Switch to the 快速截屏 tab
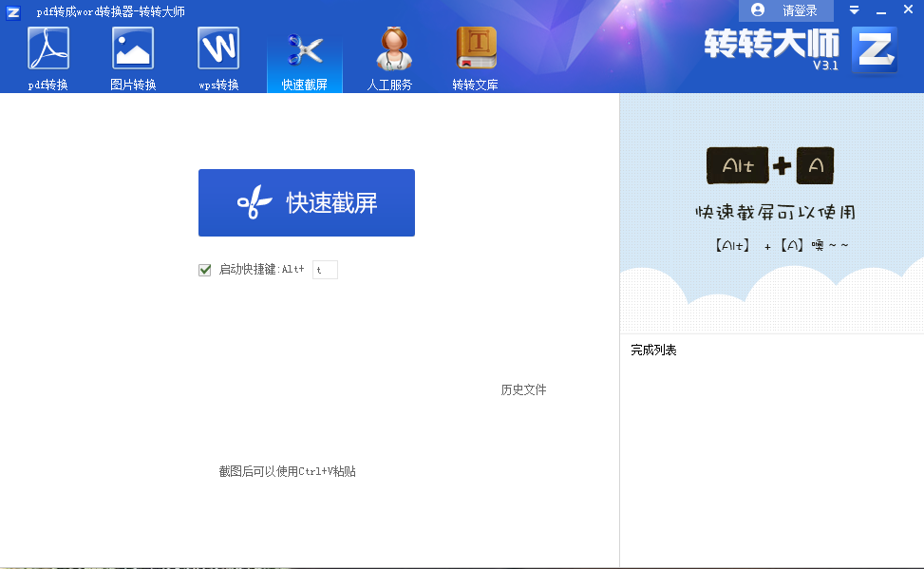This screenshot has height=569, width=924. point(303,55)
